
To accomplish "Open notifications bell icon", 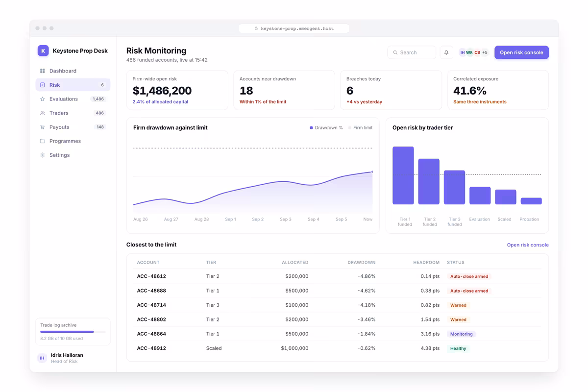I will (446, 52).
